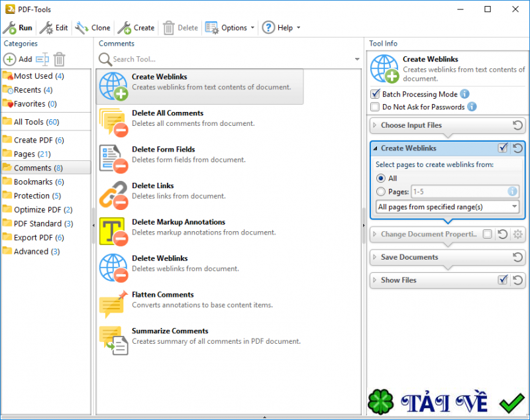The image size is (530, 420).
Task: Reset the Choose Input Files step
Action: click(x=518, y=125)
